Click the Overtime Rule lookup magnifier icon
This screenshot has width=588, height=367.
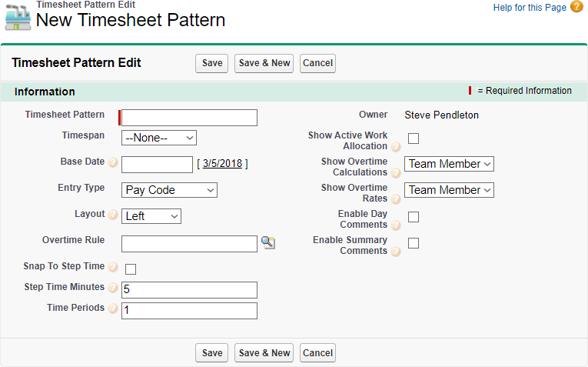267,243
